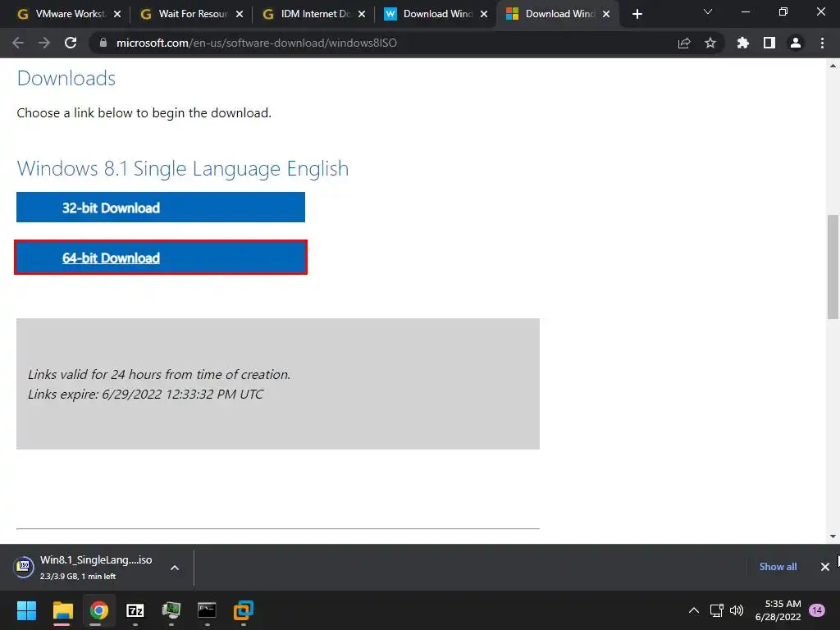Open 7-Zip from the taskbar
840x630 pixels.
(135, 610)
